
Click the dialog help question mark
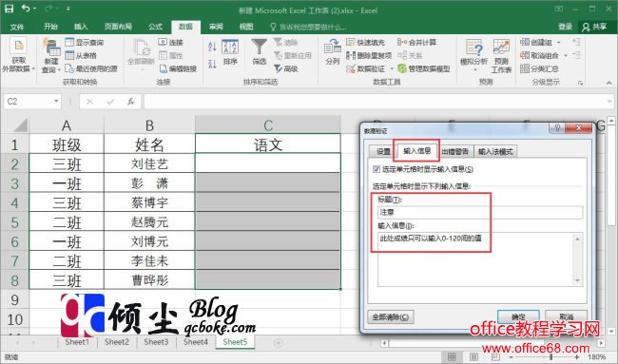tap(557, 128)
